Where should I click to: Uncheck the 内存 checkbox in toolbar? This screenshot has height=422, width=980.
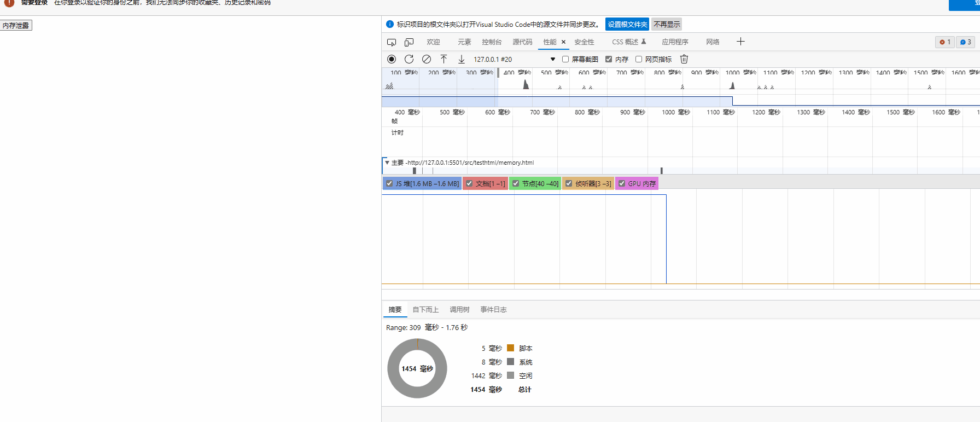(609, 59)
